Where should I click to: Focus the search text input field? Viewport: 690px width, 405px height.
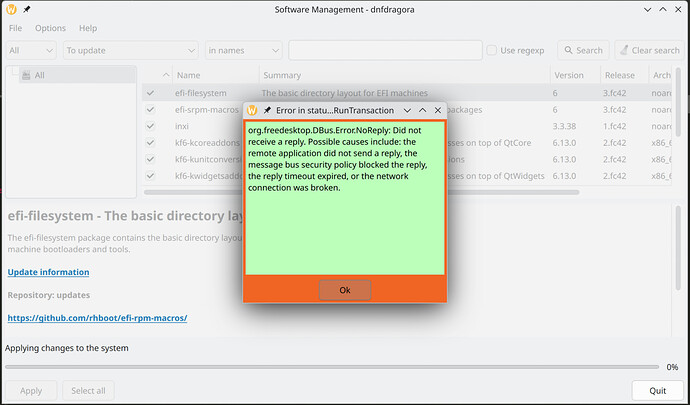[385, 50]
